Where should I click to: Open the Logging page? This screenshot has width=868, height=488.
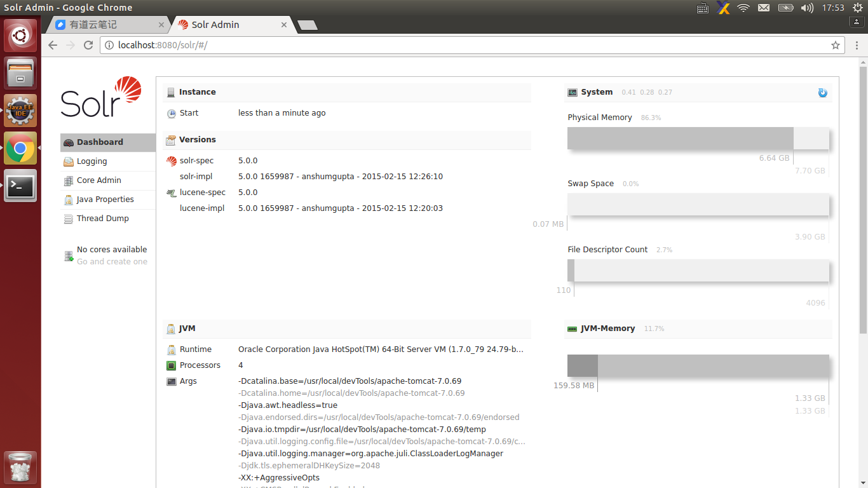[x=108, y=161]
